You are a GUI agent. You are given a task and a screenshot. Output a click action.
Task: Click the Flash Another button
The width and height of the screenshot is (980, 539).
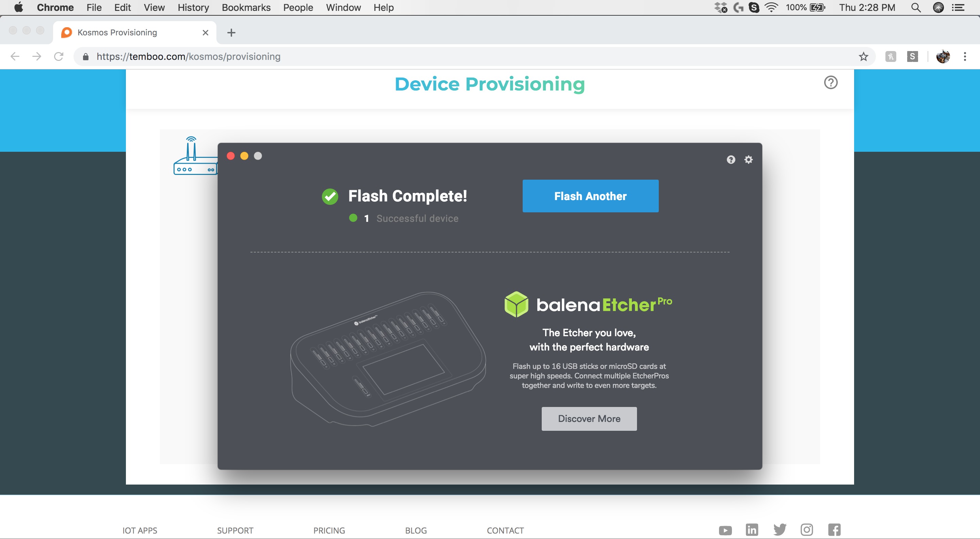point(590,196)
